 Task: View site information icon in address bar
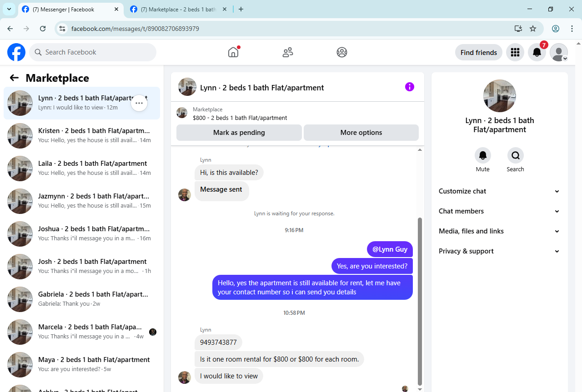point(63,29)
